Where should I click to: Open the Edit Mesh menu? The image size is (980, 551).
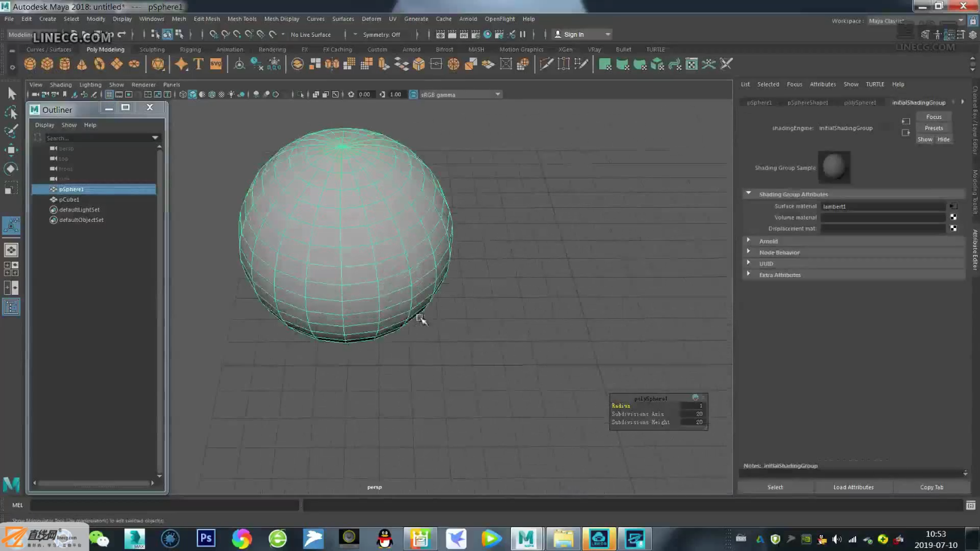[x=207, y=19]
